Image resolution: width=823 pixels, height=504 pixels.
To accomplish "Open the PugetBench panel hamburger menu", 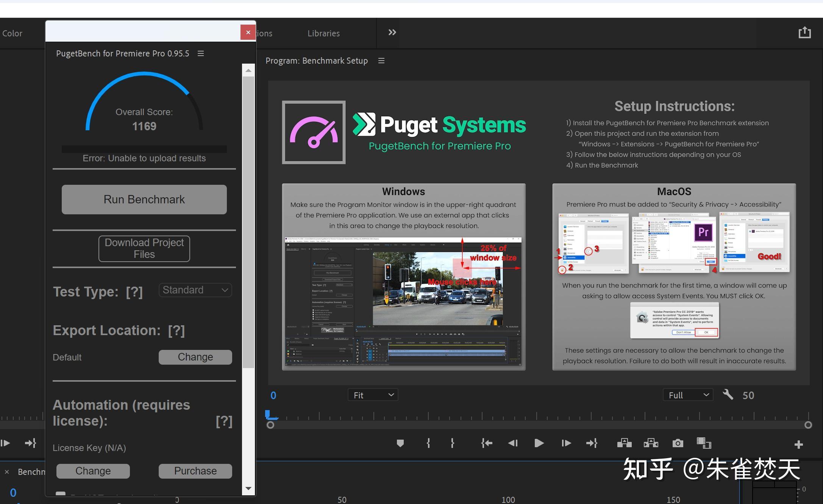I will pyautogui.click(x=201, y=53).
